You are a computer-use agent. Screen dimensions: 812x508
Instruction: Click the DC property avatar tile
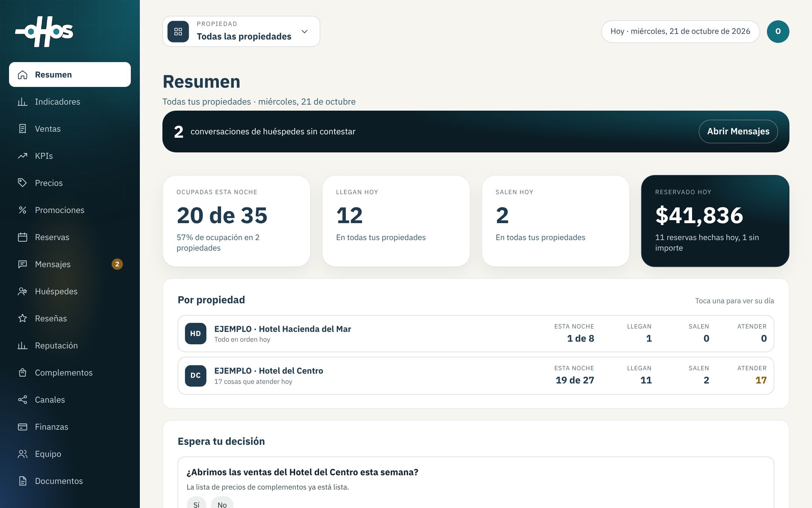point(195,376)
